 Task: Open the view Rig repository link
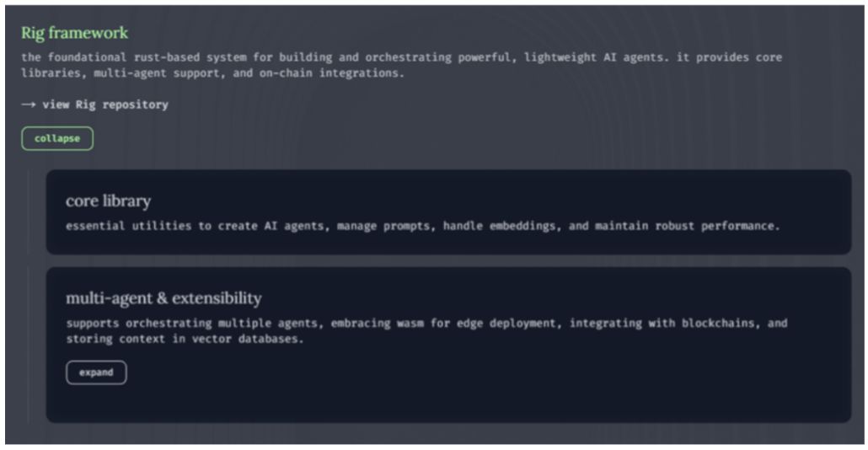(104, 105)
